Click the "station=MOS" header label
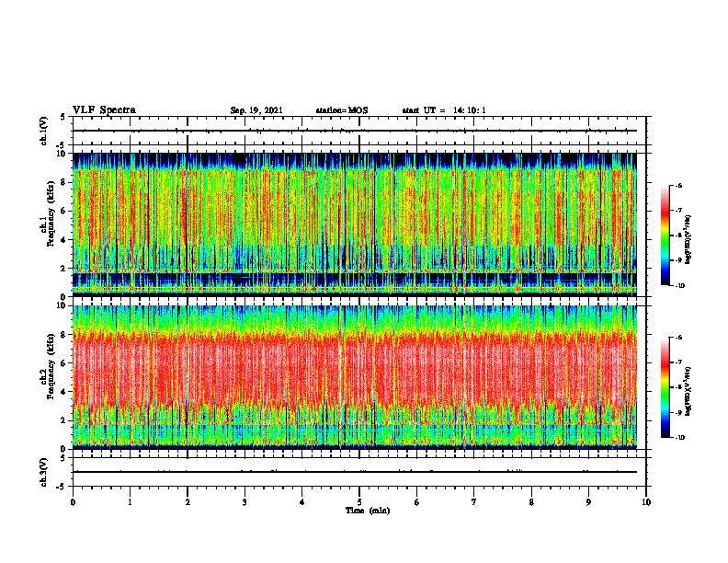The width and height of the screenshot is (728, 563). click(342, 110)
